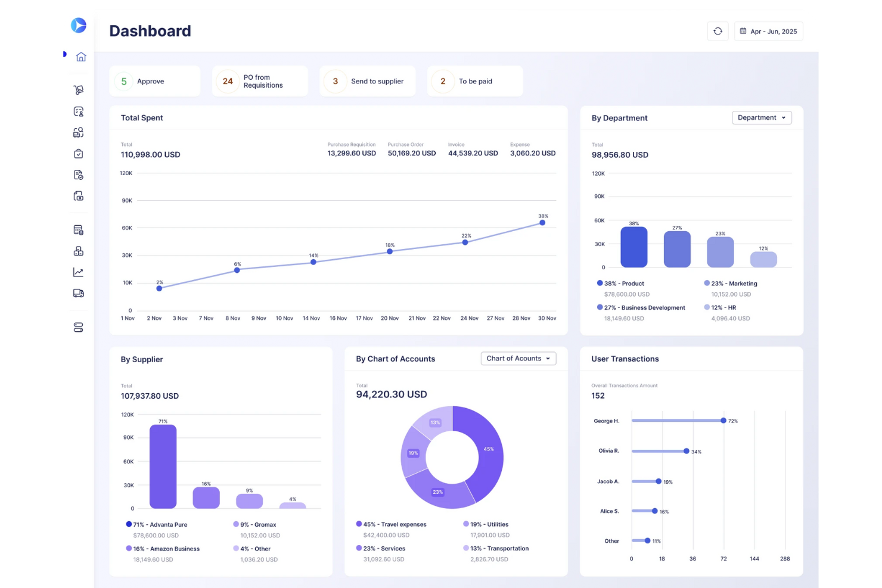Select the calculator accounting icon
Image resolution: width=882 pixels, height=588 pixels.
click(x=78, y=229)
